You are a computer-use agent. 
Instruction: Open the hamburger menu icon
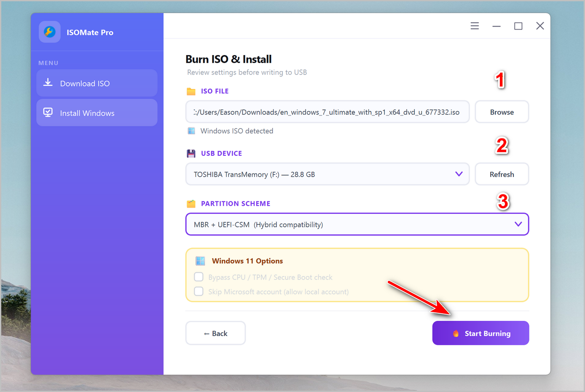coord(475,26)
